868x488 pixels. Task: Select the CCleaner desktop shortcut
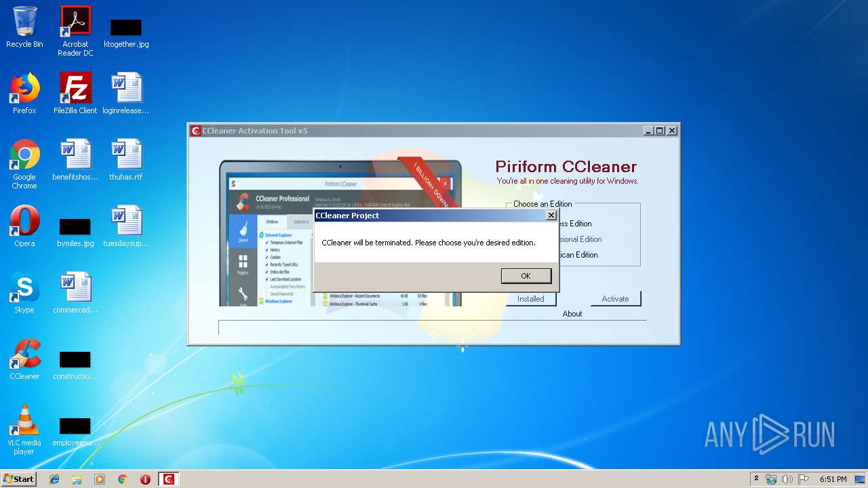pos(24,359)
